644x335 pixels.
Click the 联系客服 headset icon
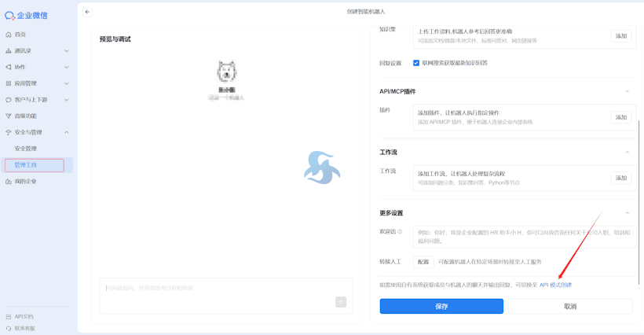click(x=8, y=329)
